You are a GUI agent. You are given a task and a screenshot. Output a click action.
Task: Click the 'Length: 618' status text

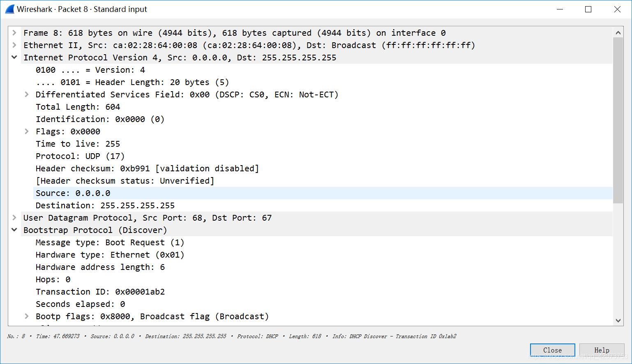(x=305, y=336)
